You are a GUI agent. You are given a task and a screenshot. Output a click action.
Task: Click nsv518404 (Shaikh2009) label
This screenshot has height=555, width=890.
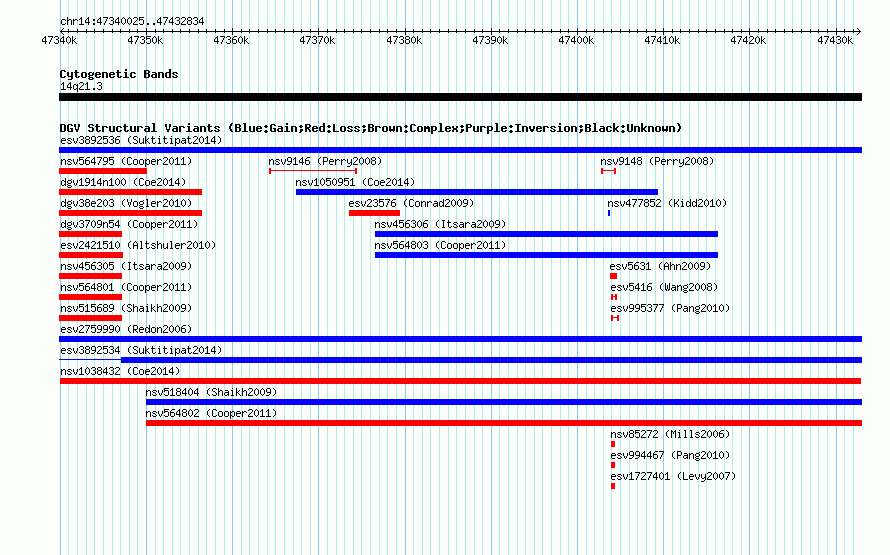(x=211, y=392)
